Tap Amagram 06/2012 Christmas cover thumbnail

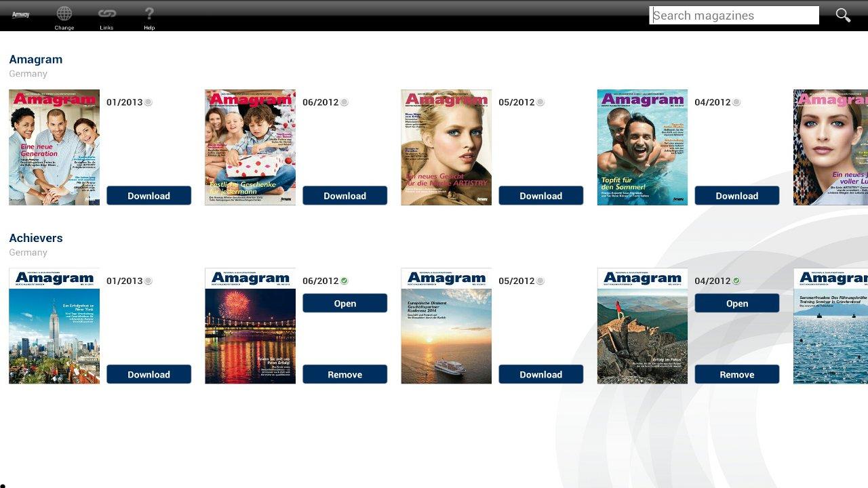pos(250,147)
